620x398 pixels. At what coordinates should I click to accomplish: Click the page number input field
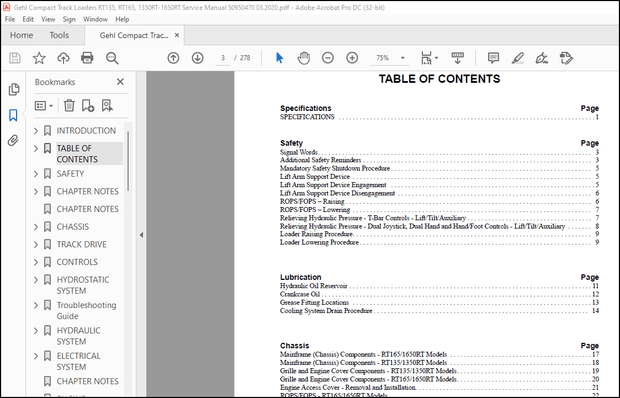pos(223,58)
